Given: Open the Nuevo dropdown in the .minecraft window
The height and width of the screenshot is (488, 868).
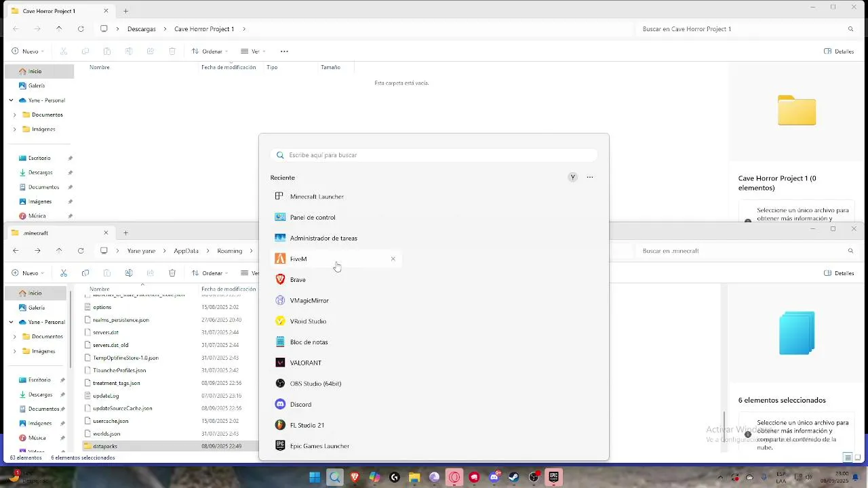Looking at the screenshot, I should (28, 273).
